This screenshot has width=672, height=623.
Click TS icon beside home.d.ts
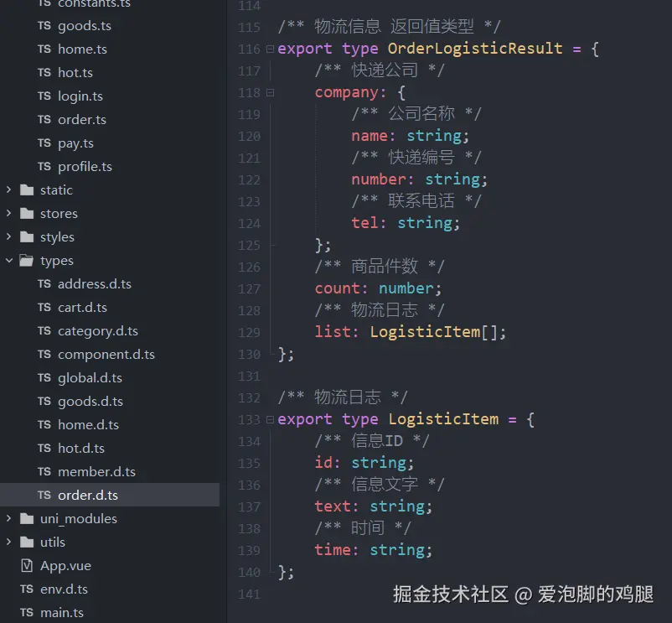click(x=44, y=425)
